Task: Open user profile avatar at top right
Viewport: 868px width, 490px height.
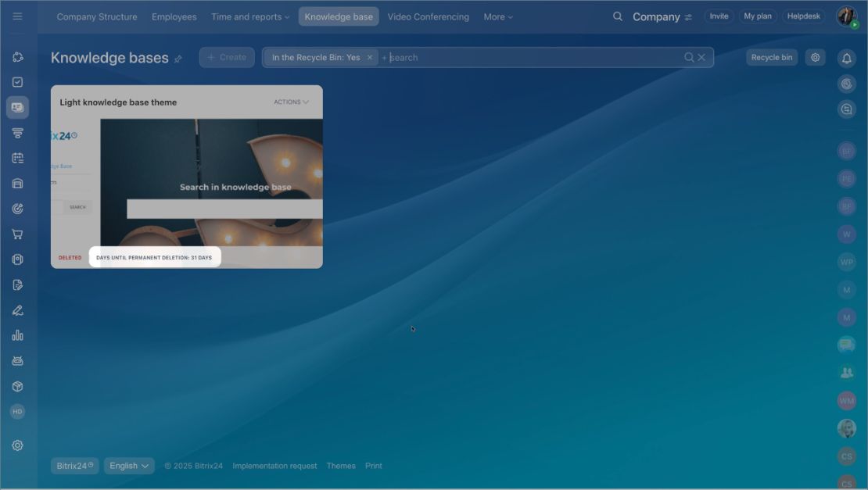Action: pyautogui.click(x=846, y=16)
